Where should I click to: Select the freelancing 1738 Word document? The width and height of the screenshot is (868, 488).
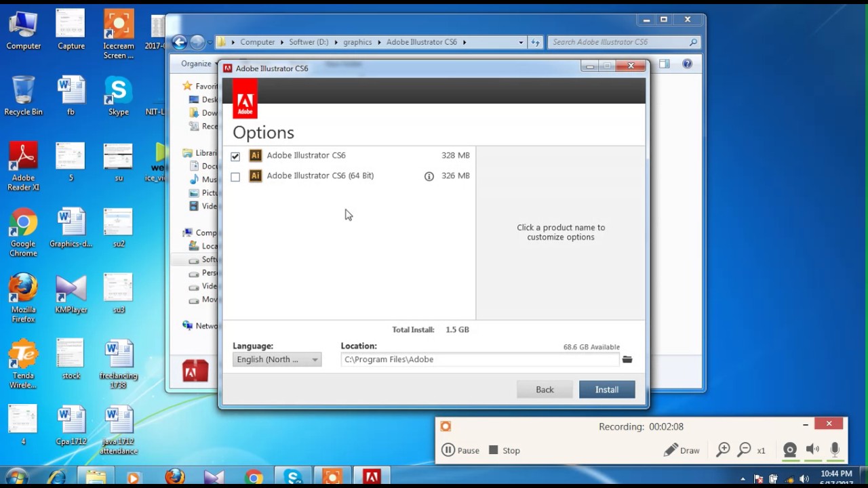click(x=119, y=364)
